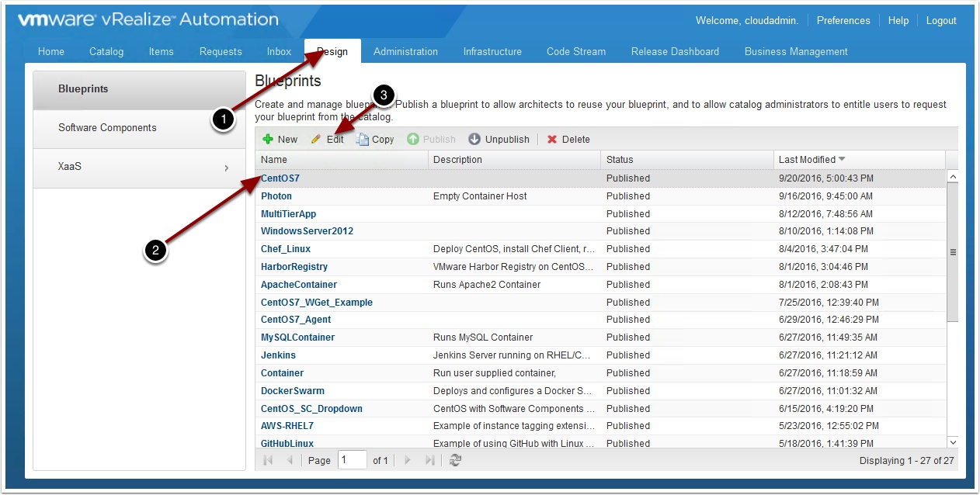The width and height of the screenshot is (980, 495).
Task: Open the Chef_Linux blueprint
Action: [286, 249]
